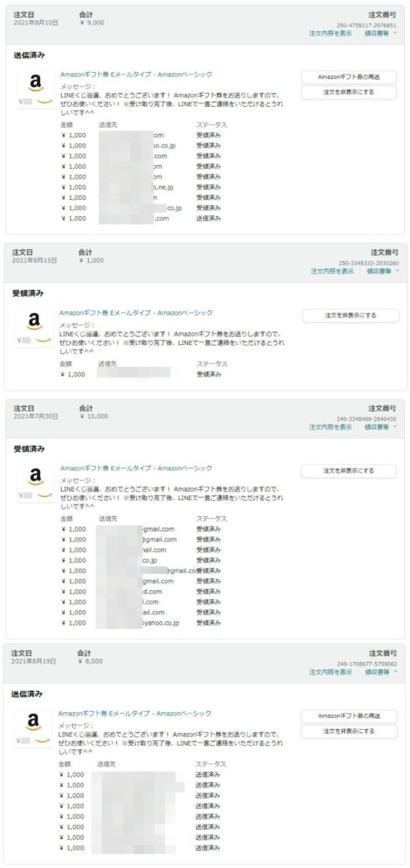
Task: Click order date 2021年8月19日
Action: (34, 661)
